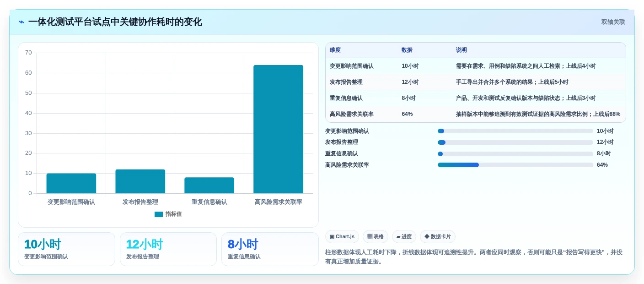Click the tall 高风险需求关联率 chart bar
644x284 pixels.
[x=279, y=129]
